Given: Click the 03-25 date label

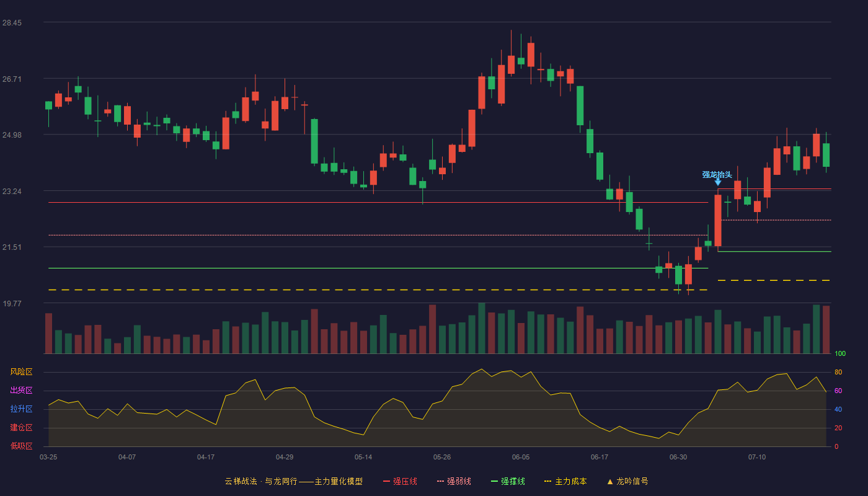Looking at the screenshot, I should click(x=48, y=457).
